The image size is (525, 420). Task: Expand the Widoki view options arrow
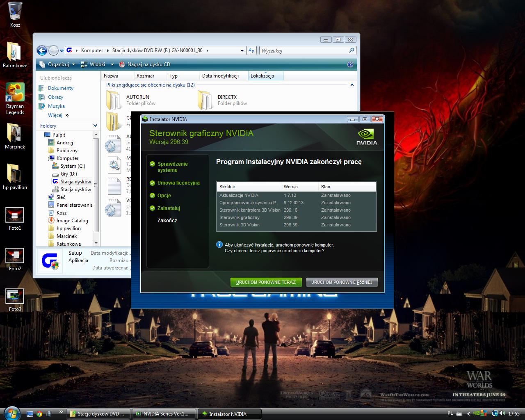pyautogui.click(x=112, y=64)
